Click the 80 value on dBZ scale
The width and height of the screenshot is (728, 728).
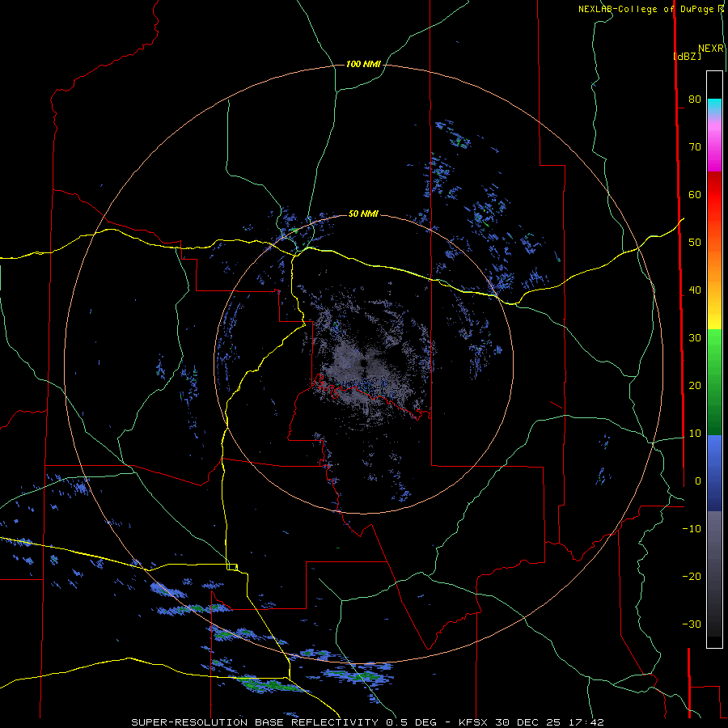point(695,99)
